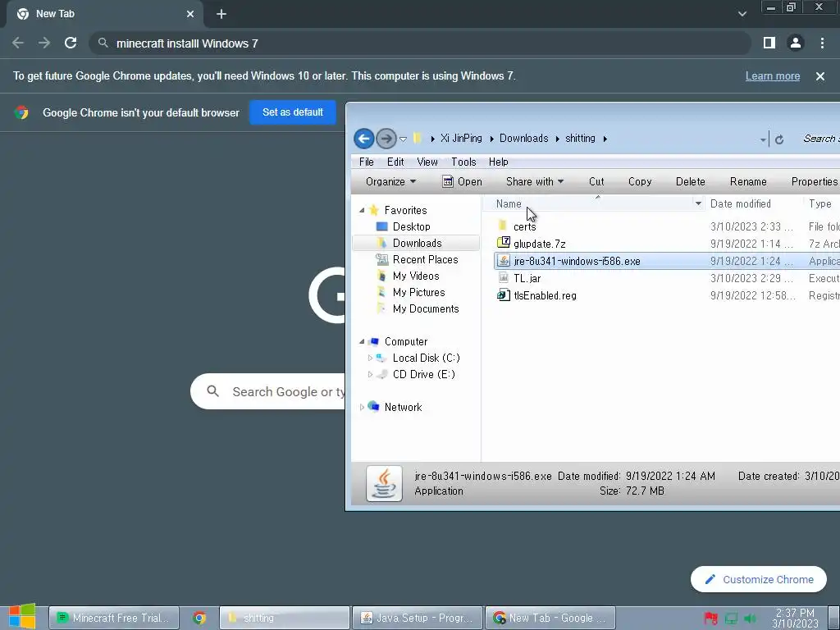840x630 pixels.
Task: Close the New Tab tab
Action: pos(190,14)
